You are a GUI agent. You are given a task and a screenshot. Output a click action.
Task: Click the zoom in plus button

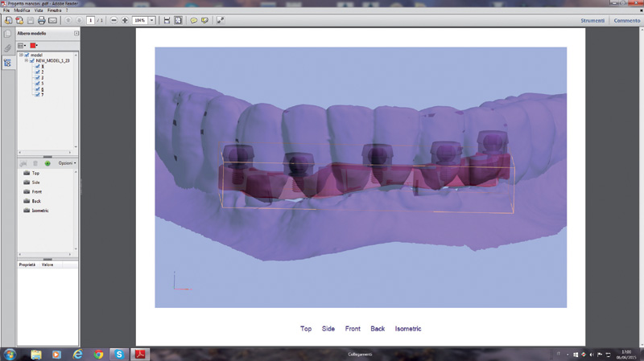click(x=125, y=20)
